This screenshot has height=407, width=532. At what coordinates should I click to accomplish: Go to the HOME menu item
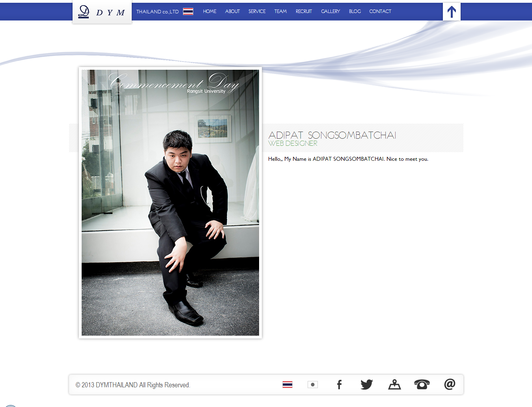pos(209,11)
